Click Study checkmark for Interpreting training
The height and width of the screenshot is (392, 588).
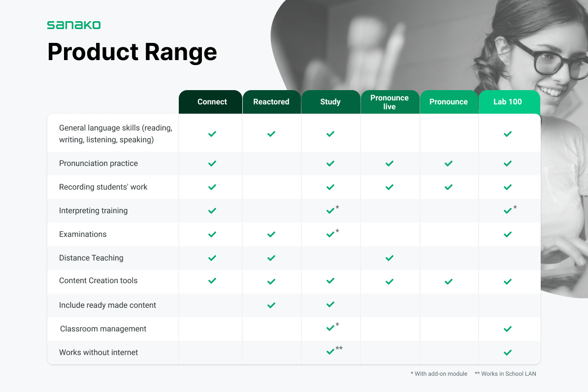tap(330, 211)
